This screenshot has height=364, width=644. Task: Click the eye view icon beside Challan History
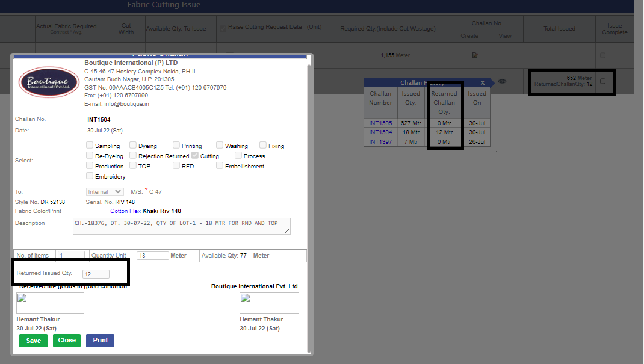502,81
